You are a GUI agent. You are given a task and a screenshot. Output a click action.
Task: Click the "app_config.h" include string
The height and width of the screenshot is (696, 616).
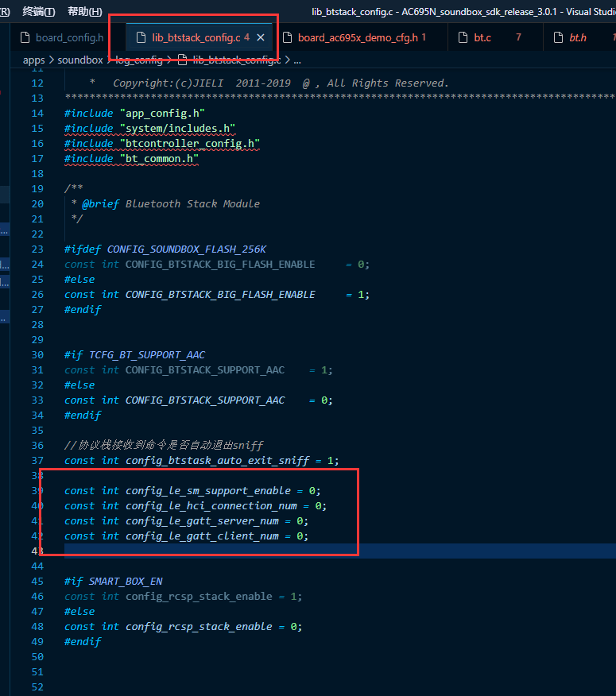pos(162,113)
